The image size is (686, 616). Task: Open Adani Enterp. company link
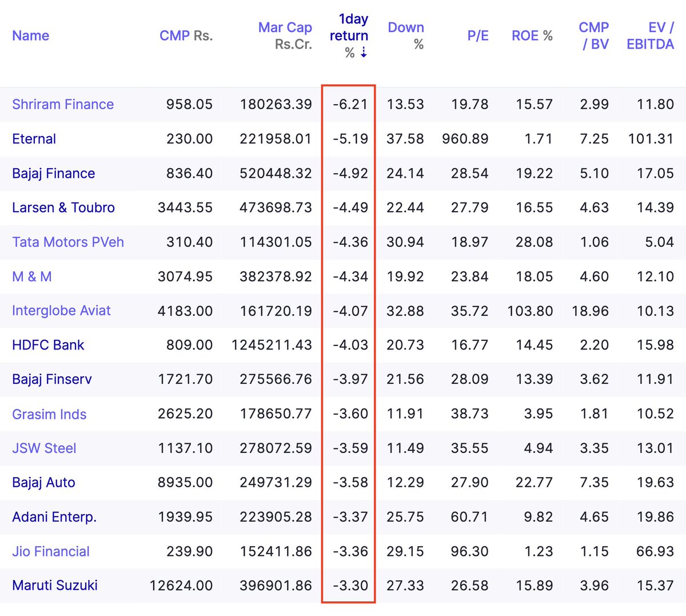pos(54,517)
